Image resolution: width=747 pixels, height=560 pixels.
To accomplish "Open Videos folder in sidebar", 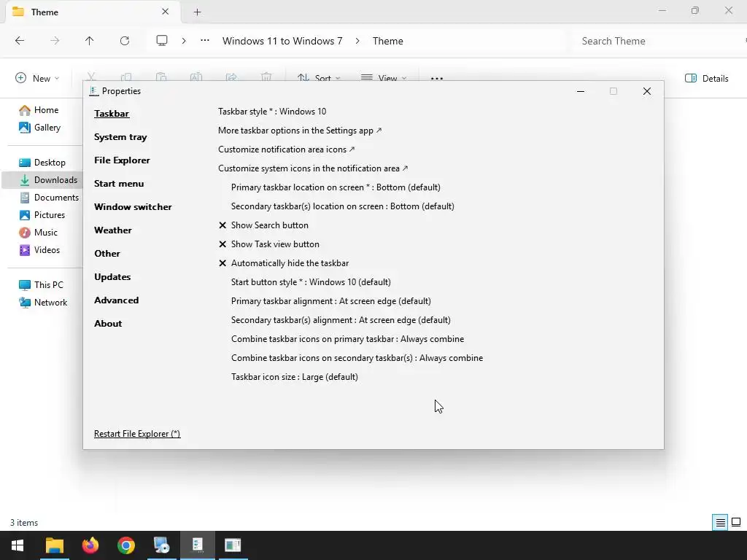I will tap(40, 250).
